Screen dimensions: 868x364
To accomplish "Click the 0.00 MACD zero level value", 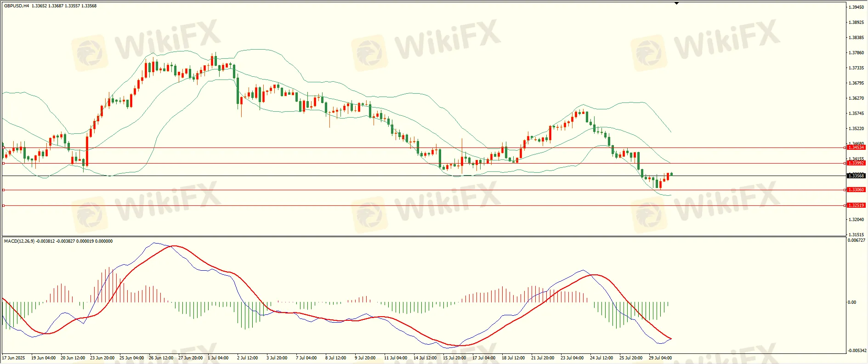I will [x=852, y=302].
